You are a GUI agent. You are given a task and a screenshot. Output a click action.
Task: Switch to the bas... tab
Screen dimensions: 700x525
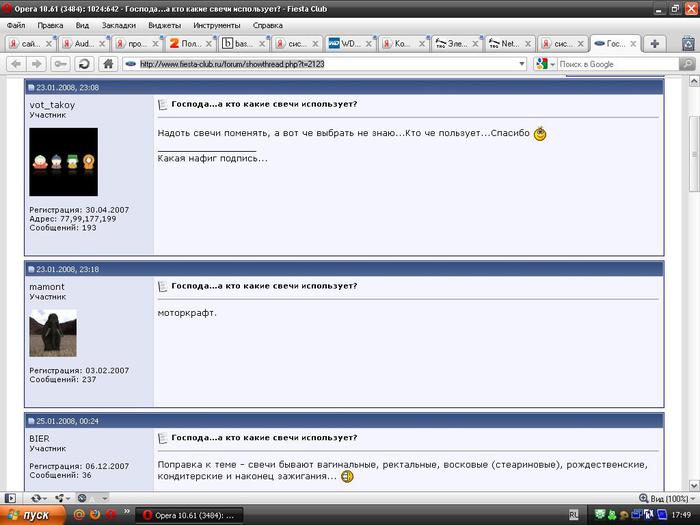[244, 44]
